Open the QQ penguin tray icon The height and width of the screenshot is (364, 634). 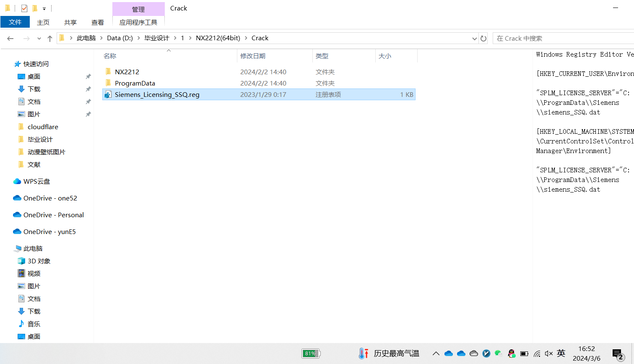click(x=512, y=354)
